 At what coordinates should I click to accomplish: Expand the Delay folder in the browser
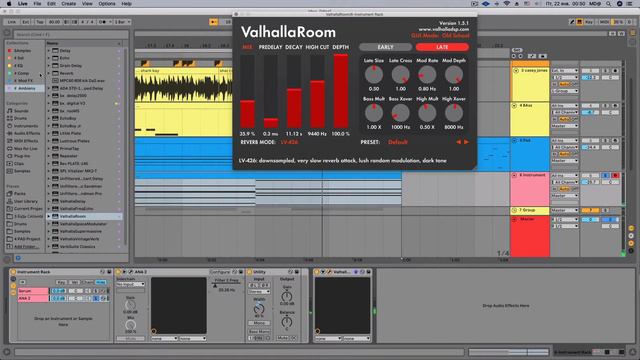tap(49, 51)
